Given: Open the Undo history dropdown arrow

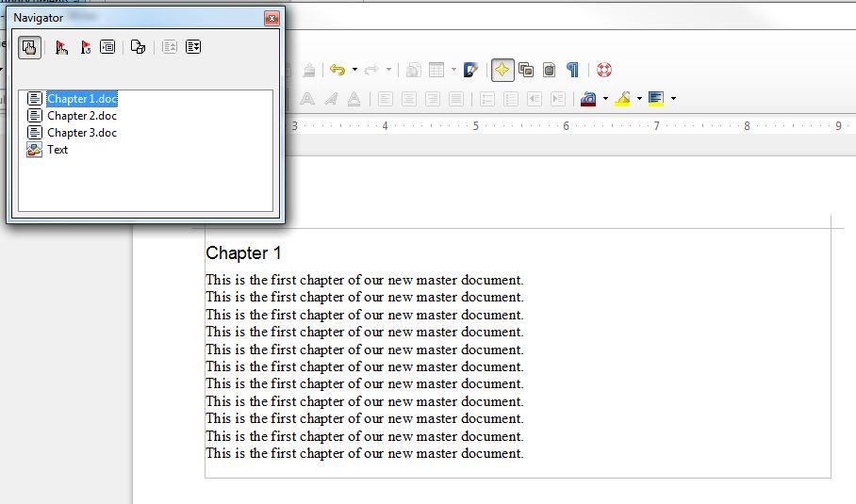Looking at the screenshot, I should click(354, 70).
